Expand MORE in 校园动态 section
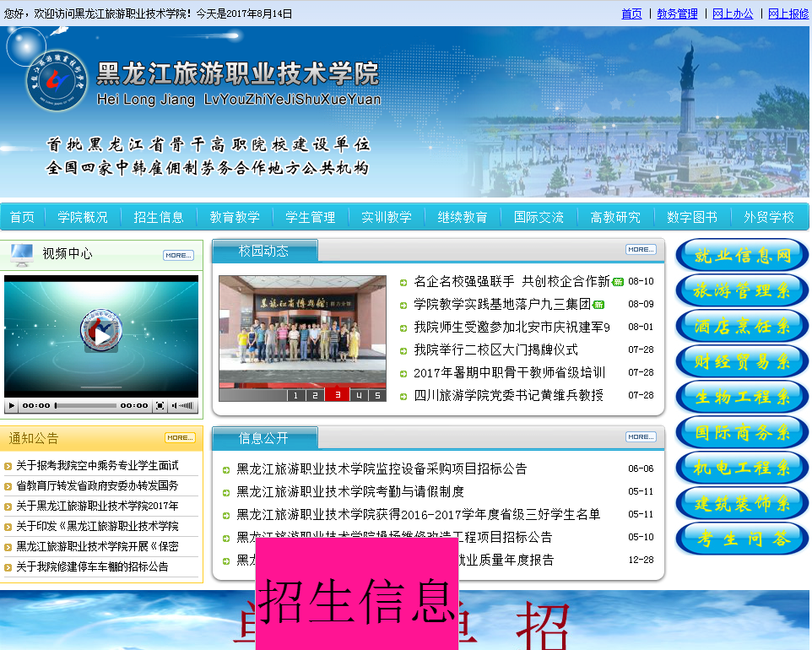Screen dimensions: 812x650 (641, 249)
